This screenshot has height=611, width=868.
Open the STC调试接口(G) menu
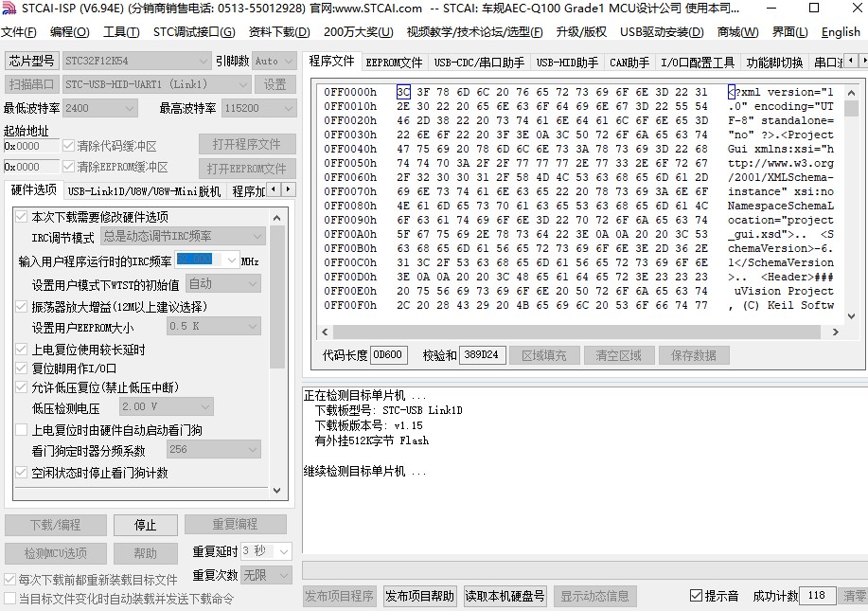[x=194, y=32]
